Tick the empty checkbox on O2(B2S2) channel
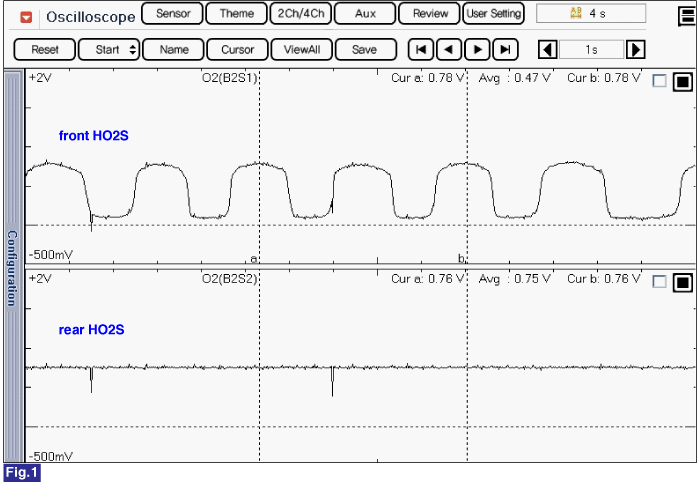700x482 pixels. [x=659, y=282]
